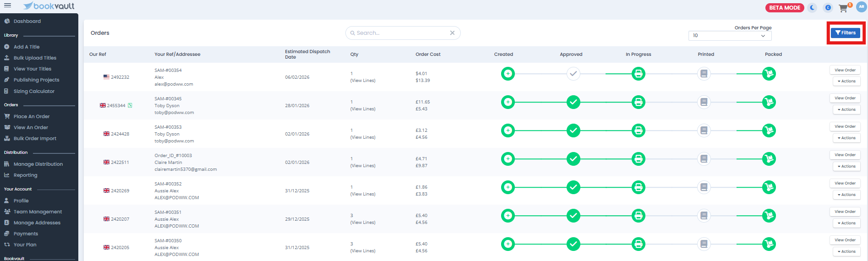Viewport: 868px width, 261px height.
Task: Open the AR user avatar menu
Action: tap(861, 7)
